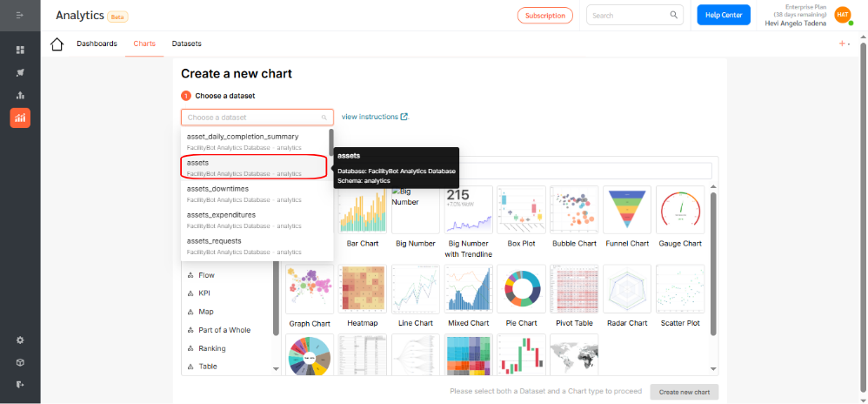Pick the assets_expenditures dataset option
Screen dimensions: 868x404
coord(257,219)
